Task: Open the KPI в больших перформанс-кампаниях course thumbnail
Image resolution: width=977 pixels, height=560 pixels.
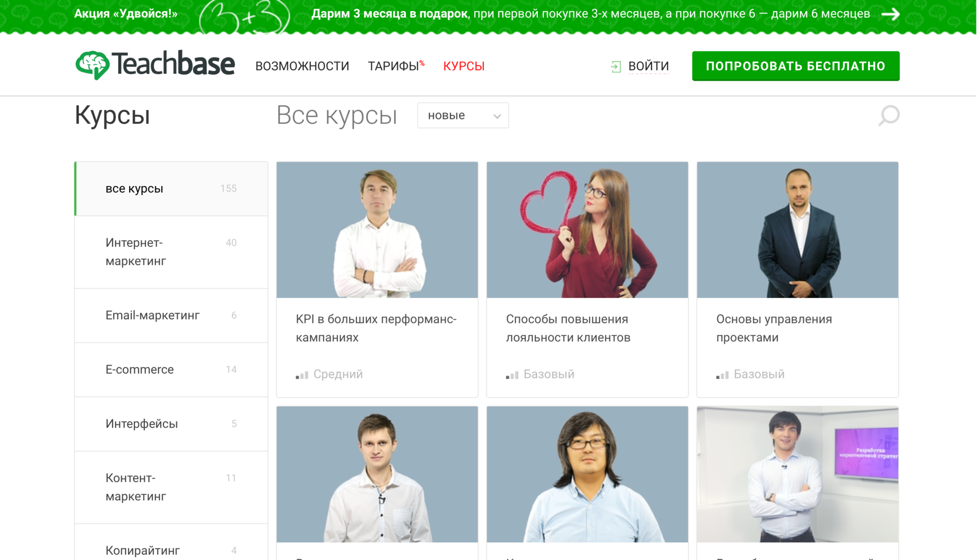Action: (x=377, y=229)
